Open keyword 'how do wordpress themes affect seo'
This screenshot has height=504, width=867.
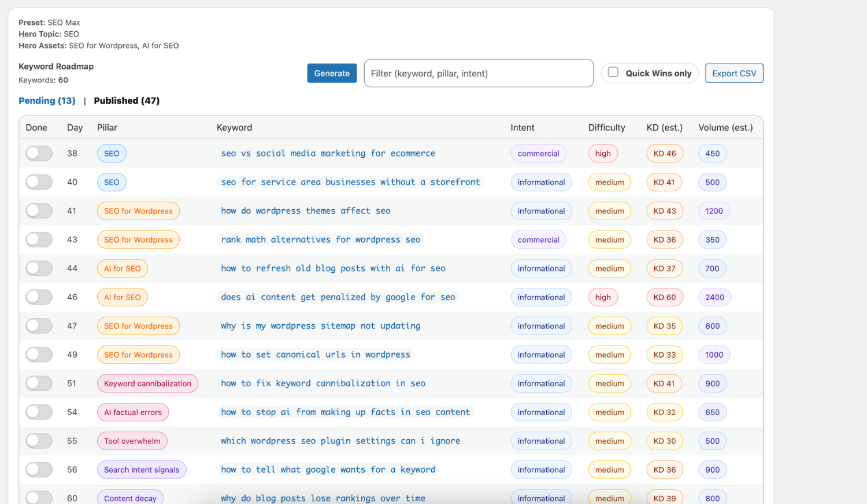305,210
